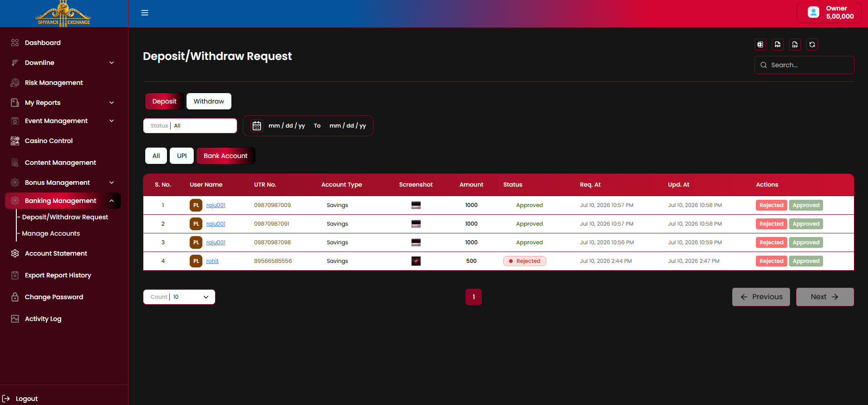This screenshot has width=868, height=405.
Task: Click the Status column header
Action: (513, 185)
